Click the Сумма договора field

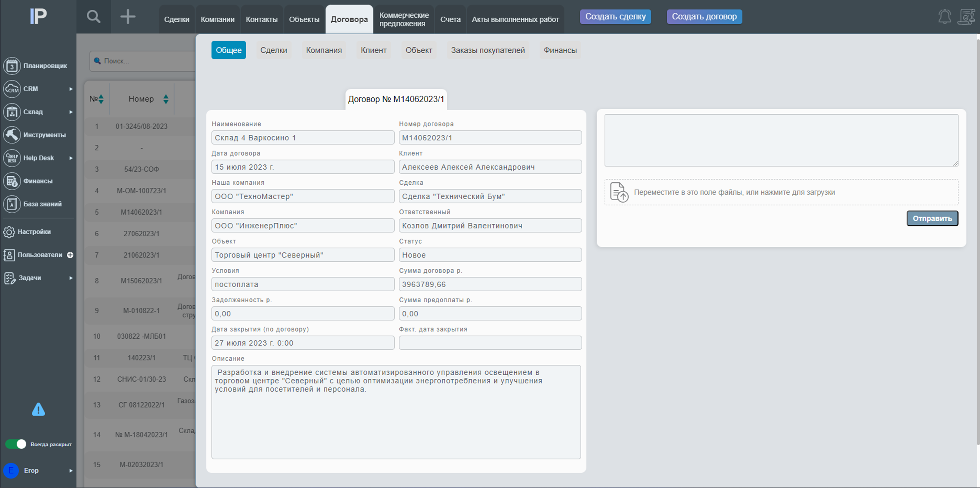tap(490, 284)
